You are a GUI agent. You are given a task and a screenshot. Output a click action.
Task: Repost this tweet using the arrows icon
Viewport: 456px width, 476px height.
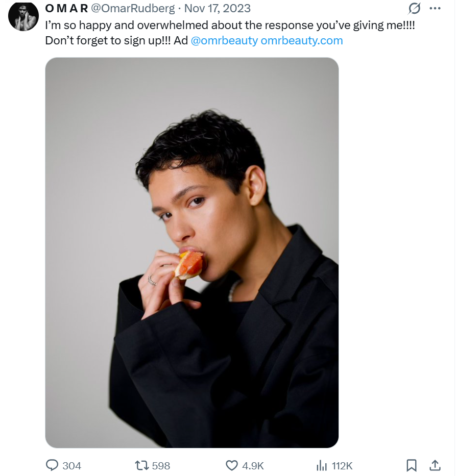click(x=141, y=465)
